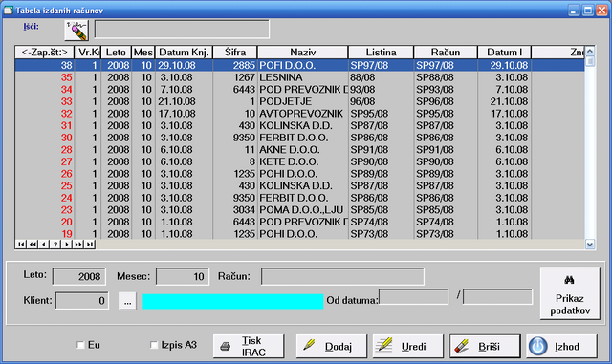Screen dimensions: 612x364
Task: Click the Briši delete button
Action: (x=485, y=346)
